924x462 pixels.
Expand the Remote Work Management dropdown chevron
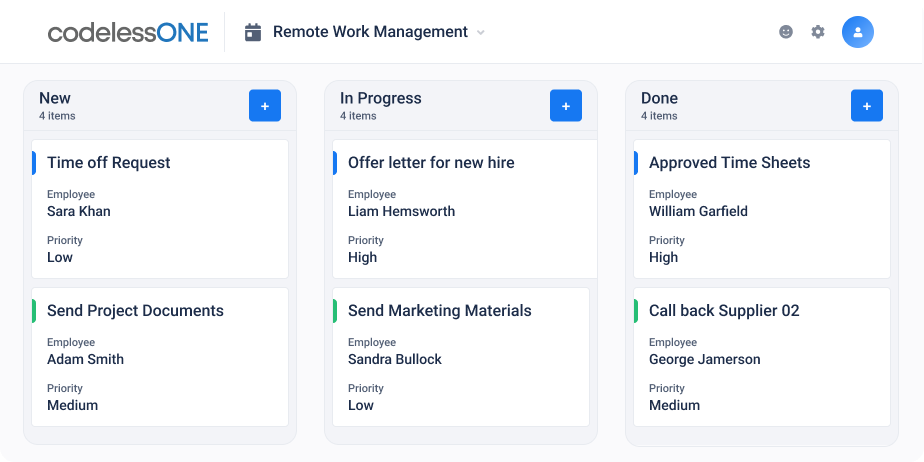coord(481,32)
